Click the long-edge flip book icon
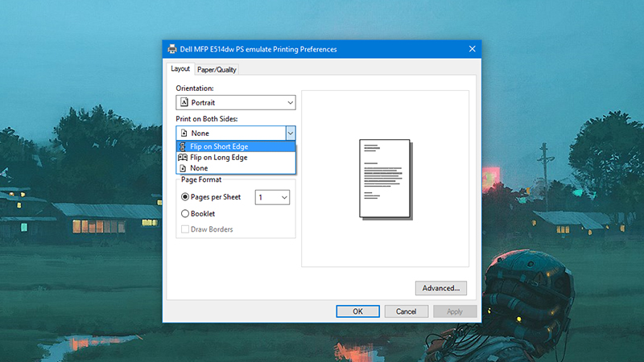Viewport: 644px width, 362px height. point(183,157)
